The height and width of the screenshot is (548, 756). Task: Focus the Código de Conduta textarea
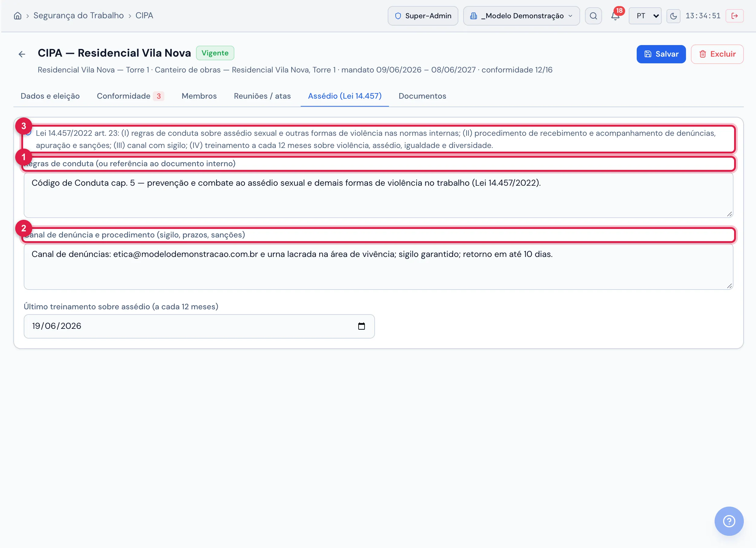pyautogui.click(x=378, y=195)
